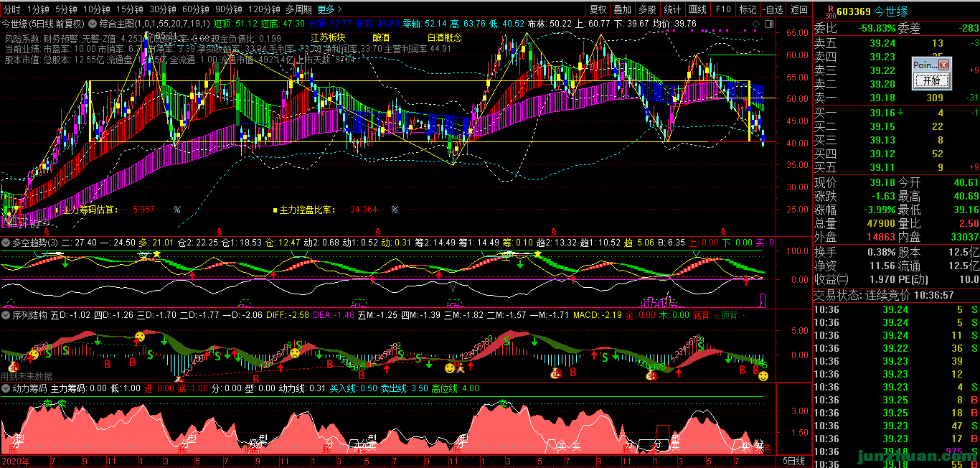Click the green down arrow next to 买一 price
The image size is (980, 468).
click(x=900, y=113)
